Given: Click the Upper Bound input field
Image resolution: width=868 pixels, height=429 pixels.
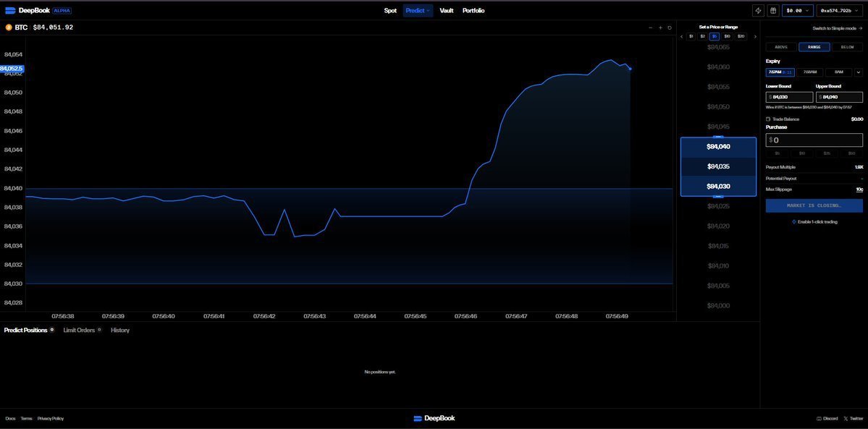Looking at the screenshot, I should click(x=839, y=97).
